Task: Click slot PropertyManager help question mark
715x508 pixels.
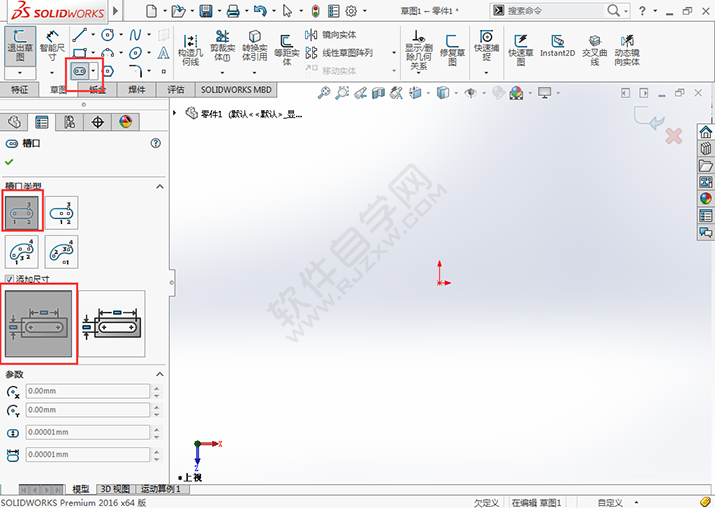Action: [x=155, y=143]
